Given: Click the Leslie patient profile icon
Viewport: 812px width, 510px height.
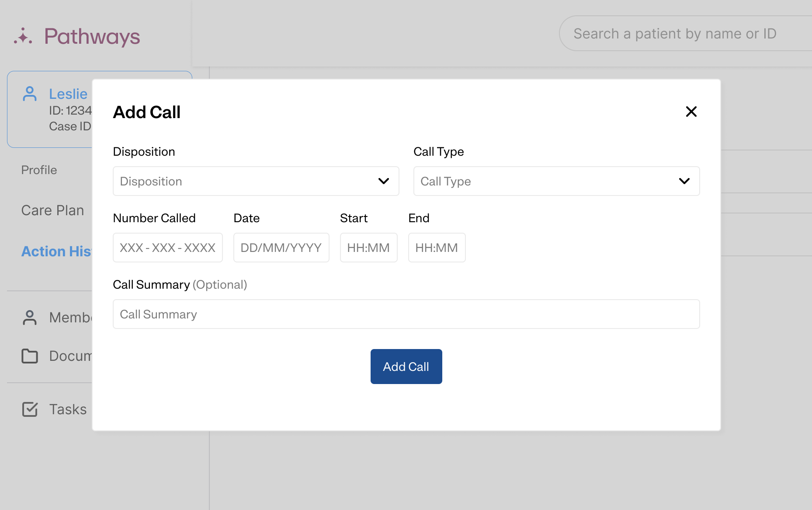Looking at the screenshot, I should [x=30, y=94].
